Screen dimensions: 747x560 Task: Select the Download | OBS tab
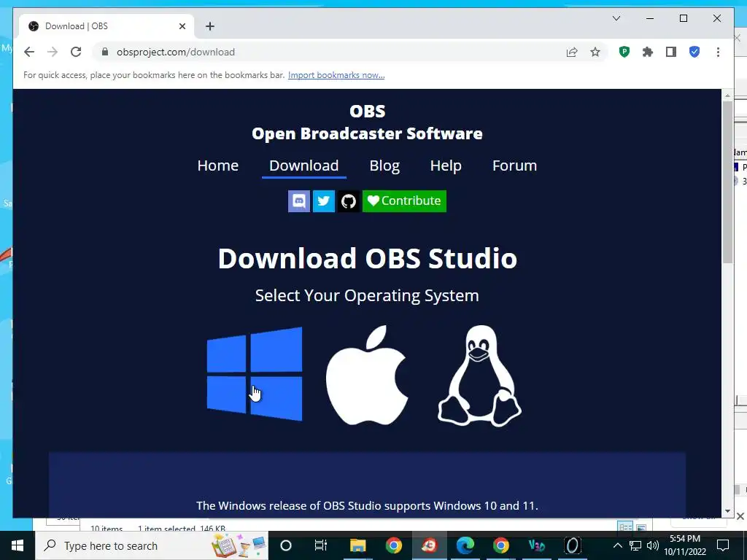(x=107, y=26)
